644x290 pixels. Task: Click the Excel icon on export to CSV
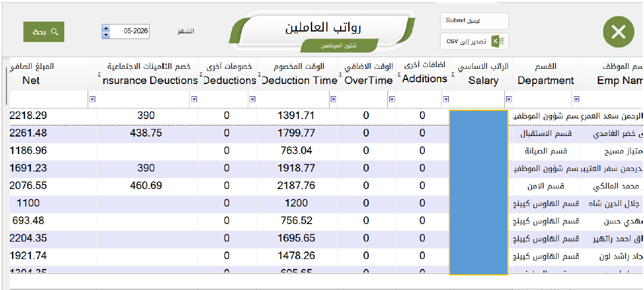498,41
